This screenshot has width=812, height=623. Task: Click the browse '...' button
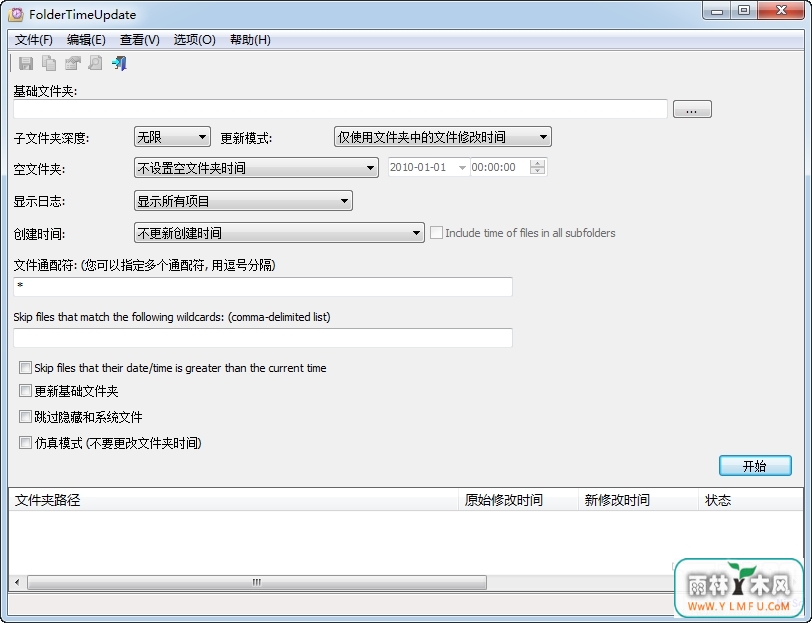[692, 109]
